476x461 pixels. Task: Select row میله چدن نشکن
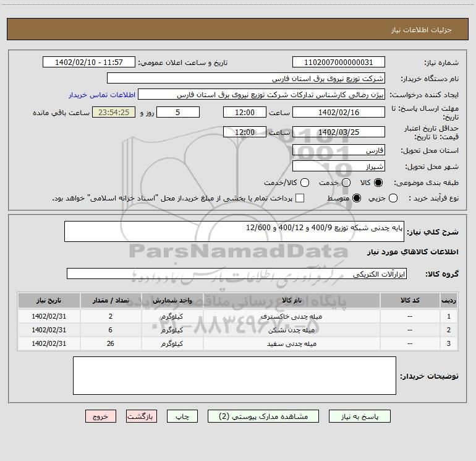click(x=238, y=330)
